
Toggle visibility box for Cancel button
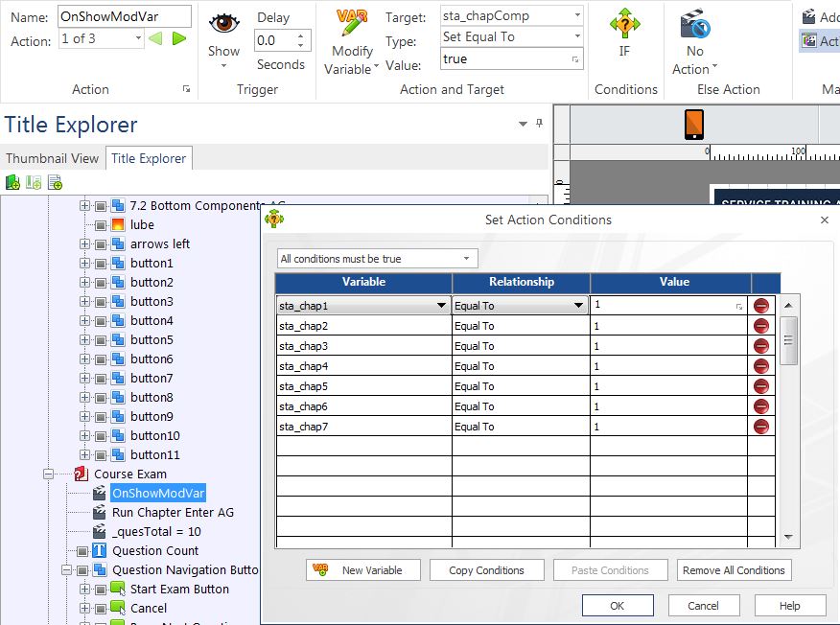point(101,609)
